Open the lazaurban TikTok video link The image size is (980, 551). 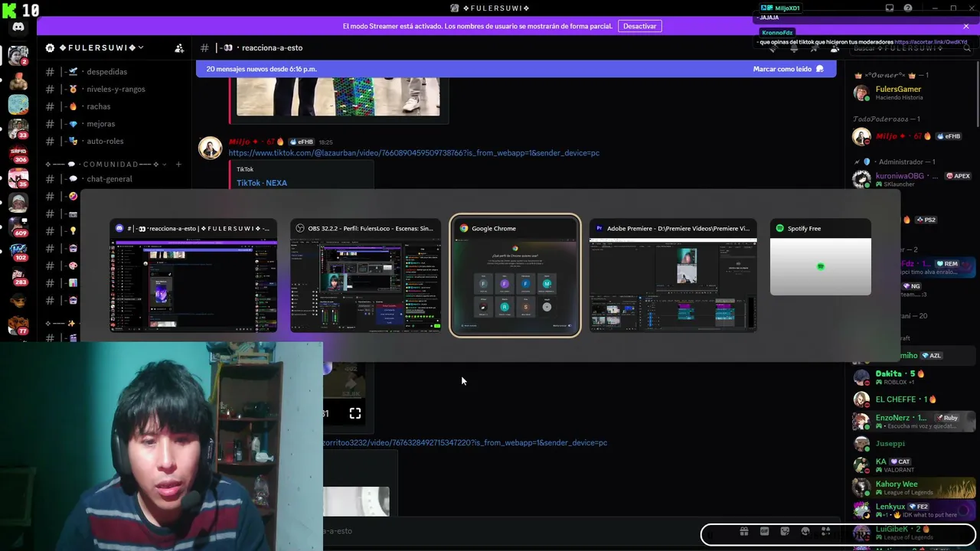point(414,153)
